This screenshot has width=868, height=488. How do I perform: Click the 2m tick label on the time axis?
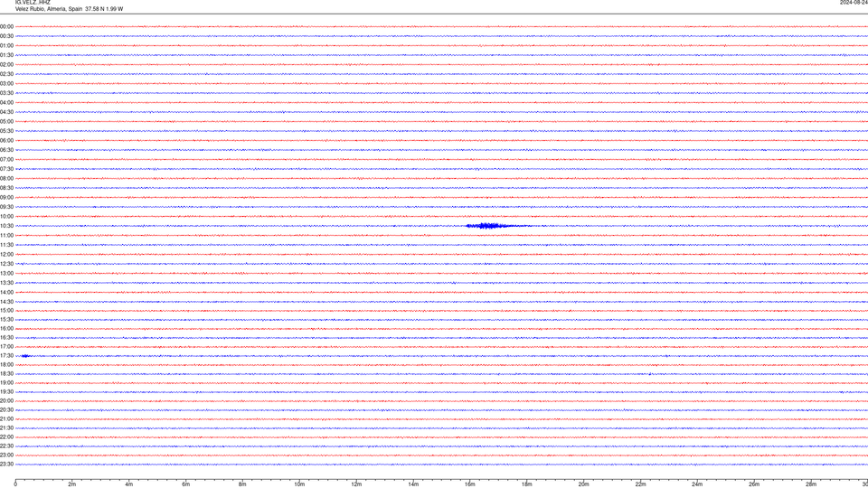pos(72,484)
